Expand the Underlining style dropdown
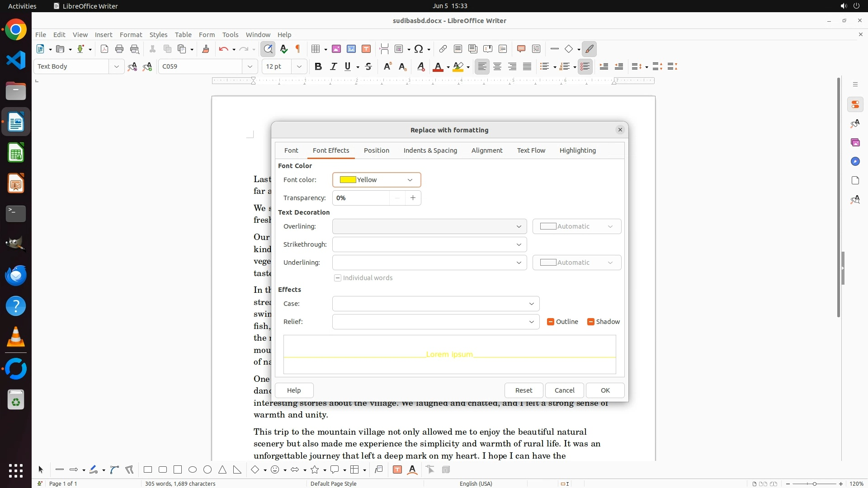The image size is (868, 488). (x=429, y=263)
